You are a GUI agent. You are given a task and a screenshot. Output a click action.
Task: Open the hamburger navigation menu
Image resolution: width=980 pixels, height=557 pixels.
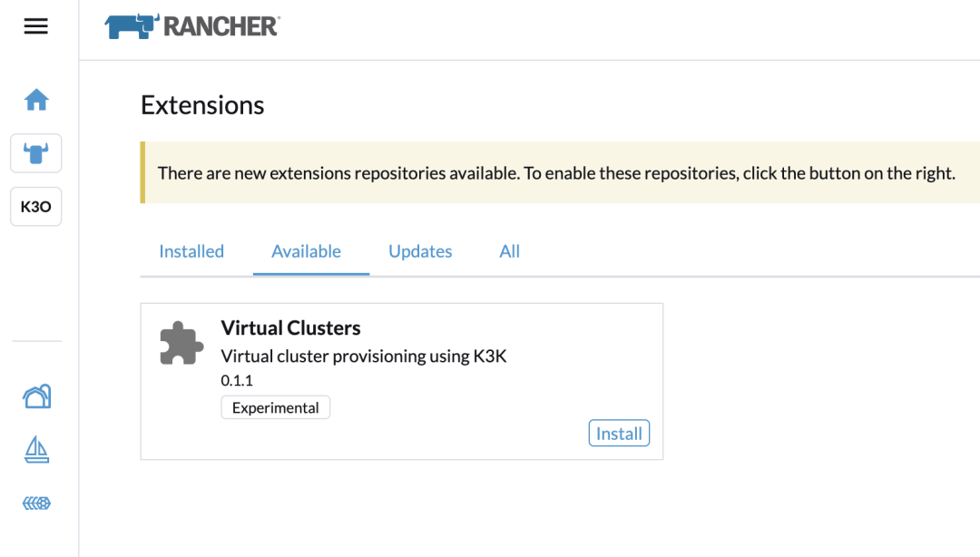pyautogui.click(x=35, y=26)
